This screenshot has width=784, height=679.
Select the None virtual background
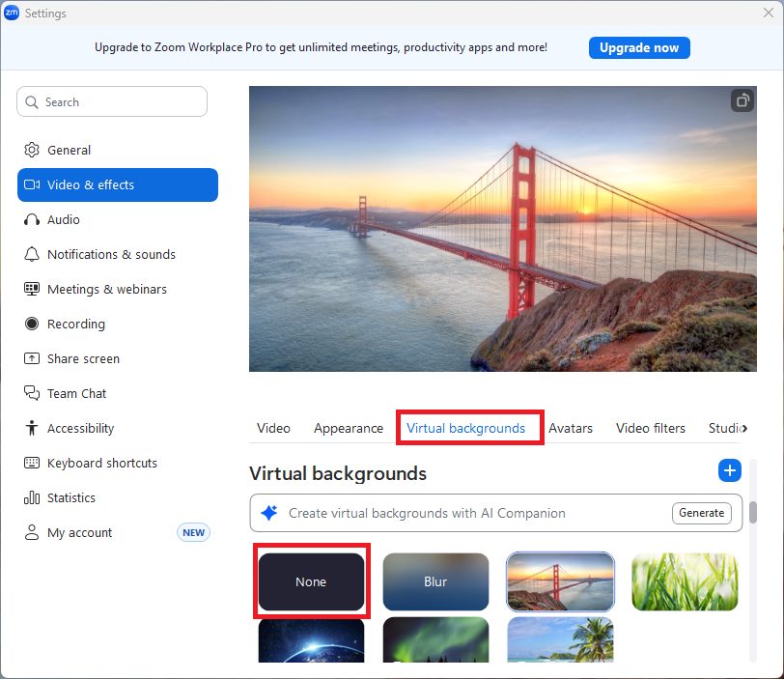pos(311,582)
